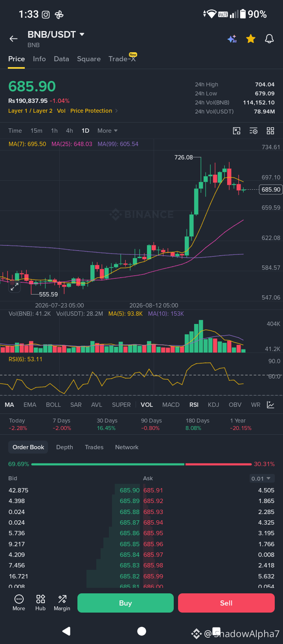Select the 15m timeframe

point(37,131)
